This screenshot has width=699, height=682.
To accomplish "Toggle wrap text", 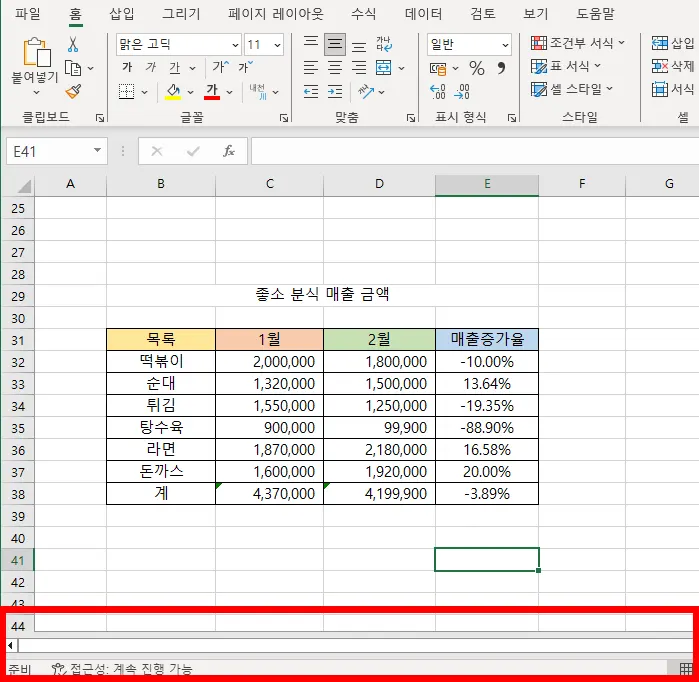I will coord(384,44).
